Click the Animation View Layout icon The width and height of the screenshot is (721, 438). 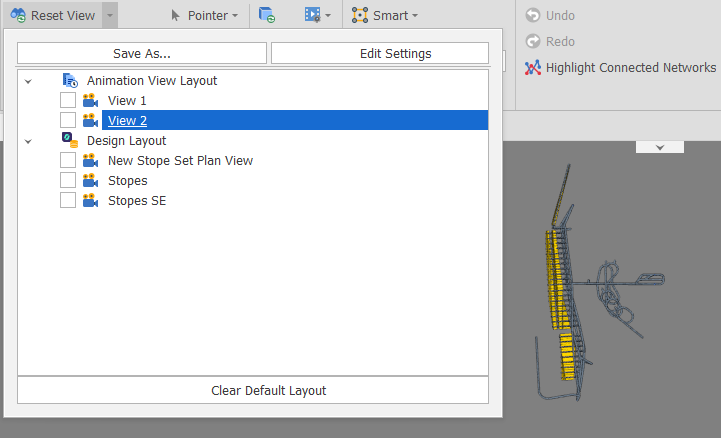point(70,80)
